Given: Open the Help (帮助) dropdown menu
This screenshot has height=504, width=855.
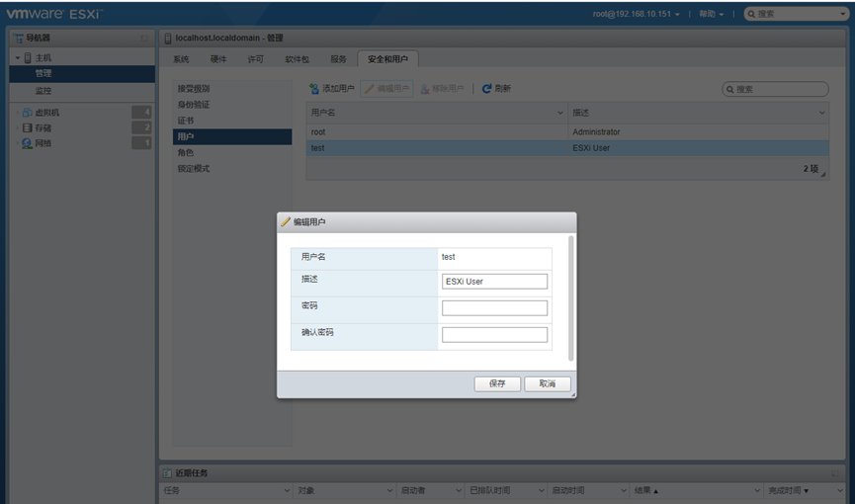Looking at the screenshot, I should coord(711,14).
